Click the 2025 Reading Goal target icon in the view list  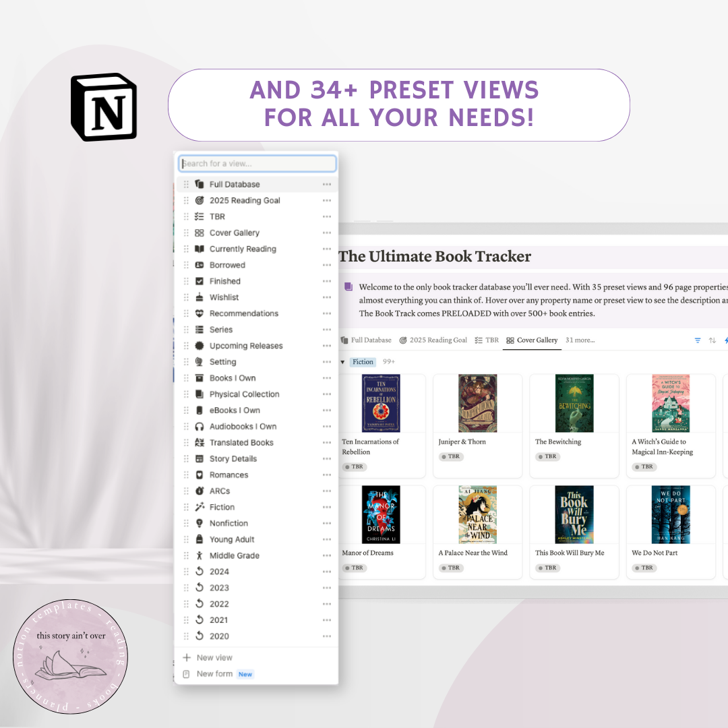click(199, 200)
